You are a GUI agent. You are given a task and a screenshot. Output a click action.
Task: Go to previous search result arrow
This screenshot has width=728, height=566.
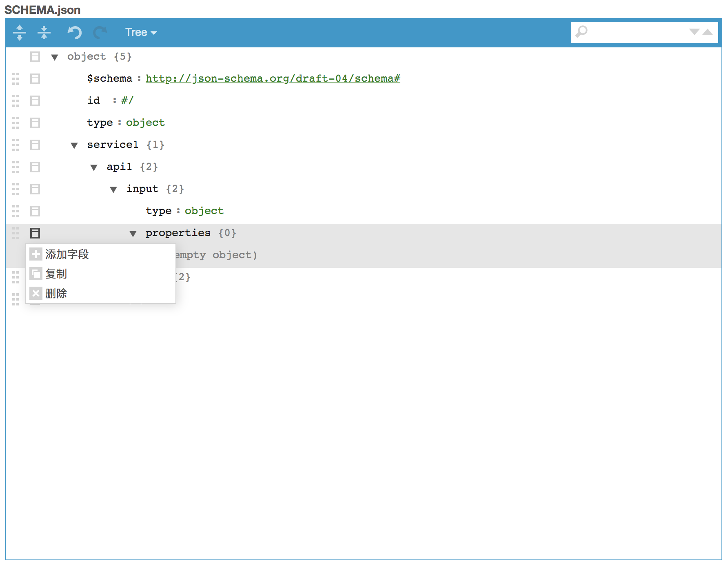[708, 32]
